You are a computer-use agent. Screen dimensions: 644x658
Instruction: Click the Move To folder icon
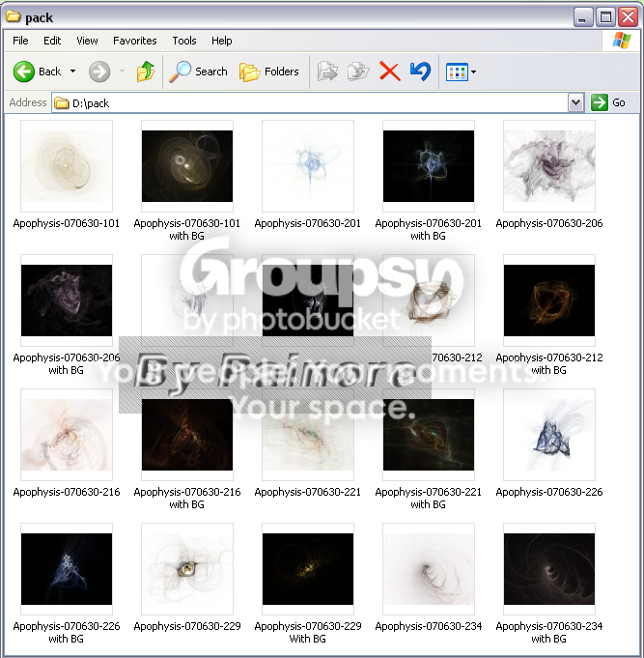tap(327, 72)
